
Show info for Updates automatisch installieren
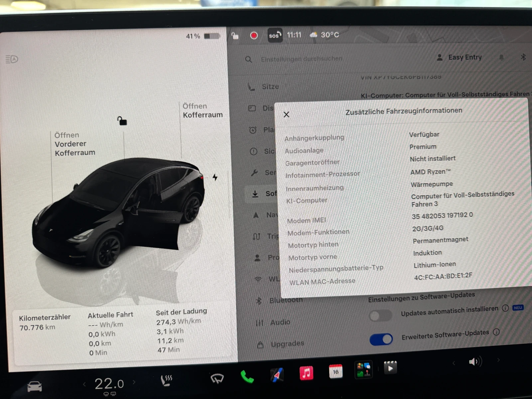505,308
